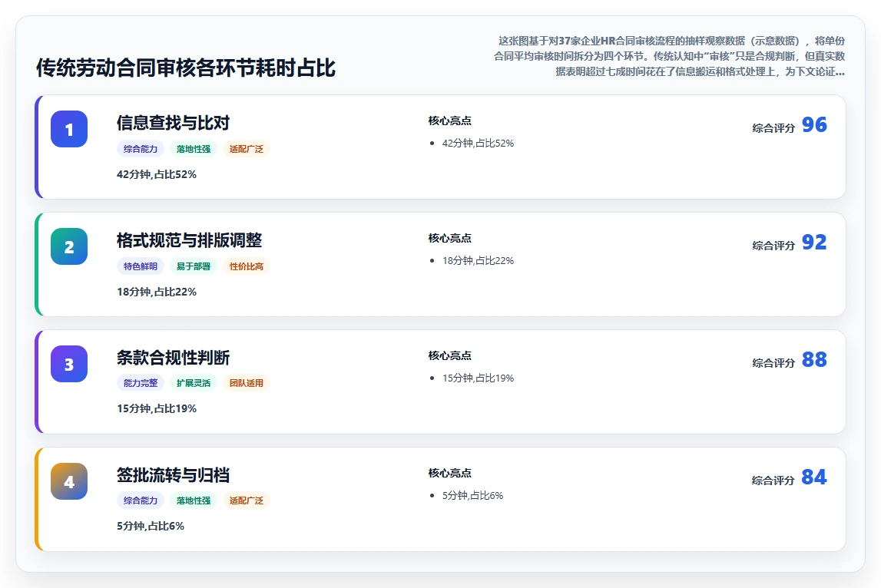
Task: Click the bold 18分钟,占比22% text under tags
Action: [157, 292]
